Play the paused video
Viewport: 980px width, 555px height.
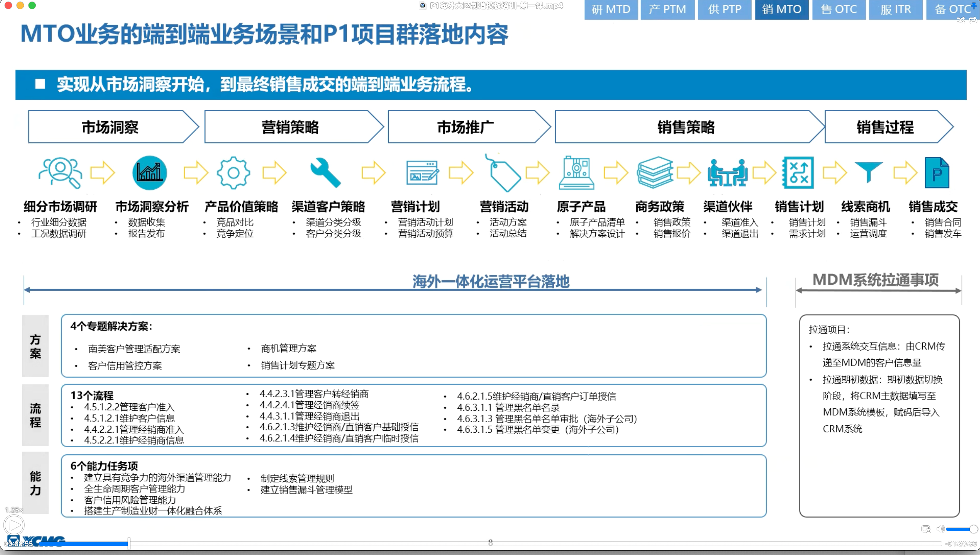click(15, 525)
